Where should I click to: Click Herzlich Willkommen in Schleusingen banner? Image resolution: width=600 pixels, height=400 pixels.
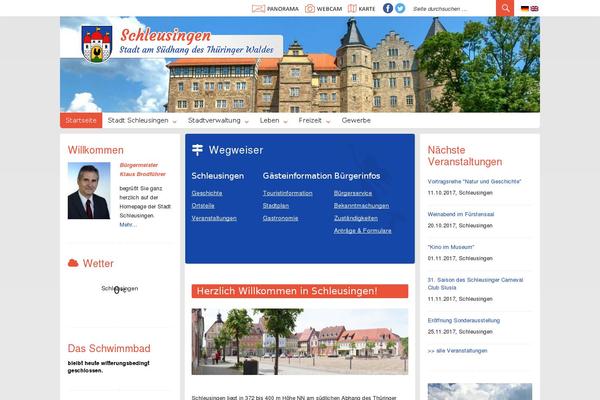(x=300, y=291)
